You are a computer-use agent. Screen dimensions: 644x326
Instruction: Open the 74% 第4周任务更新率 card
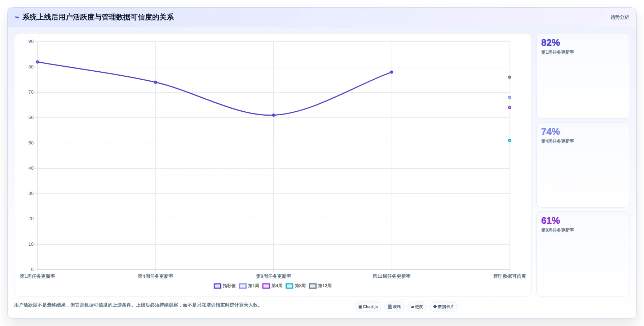coord(583,165)
